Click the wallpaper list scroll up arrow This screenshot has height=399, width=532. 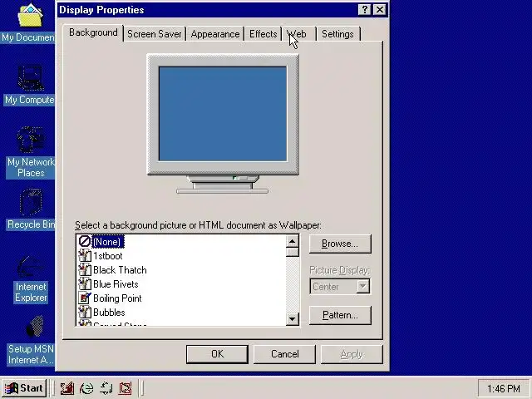coord(292,241)
